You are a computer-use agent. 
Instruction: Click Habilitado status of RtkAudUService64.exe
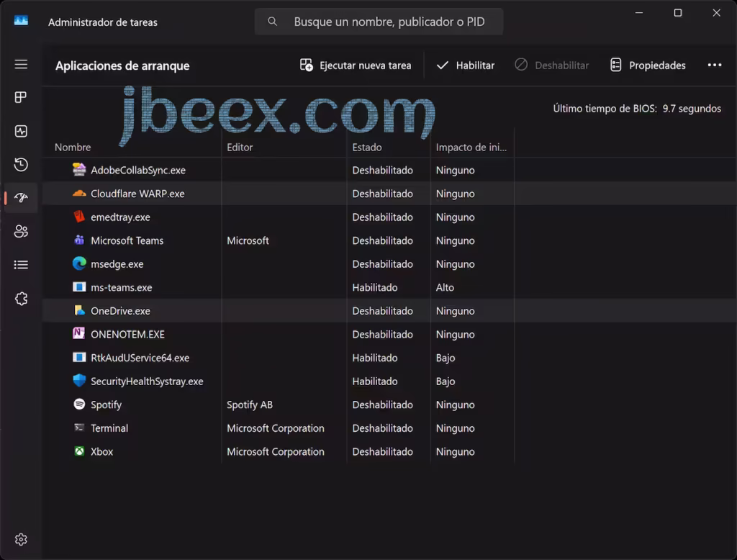[374, 358]
